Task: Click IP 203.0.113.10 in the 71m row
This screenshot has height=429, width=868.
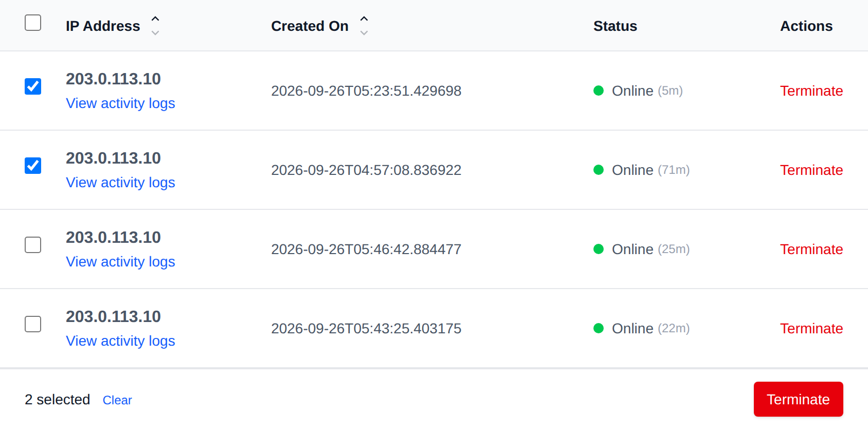Action: [113, 158]
